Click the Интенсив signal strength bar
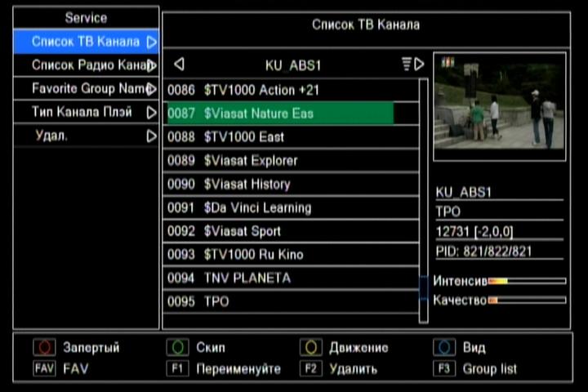The width and height of the screenshot is (588, 392). (x=527, y=281)
